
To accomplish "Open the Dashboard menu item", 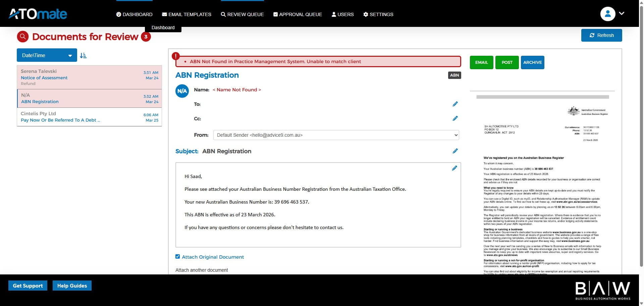I will click(134, 14).
